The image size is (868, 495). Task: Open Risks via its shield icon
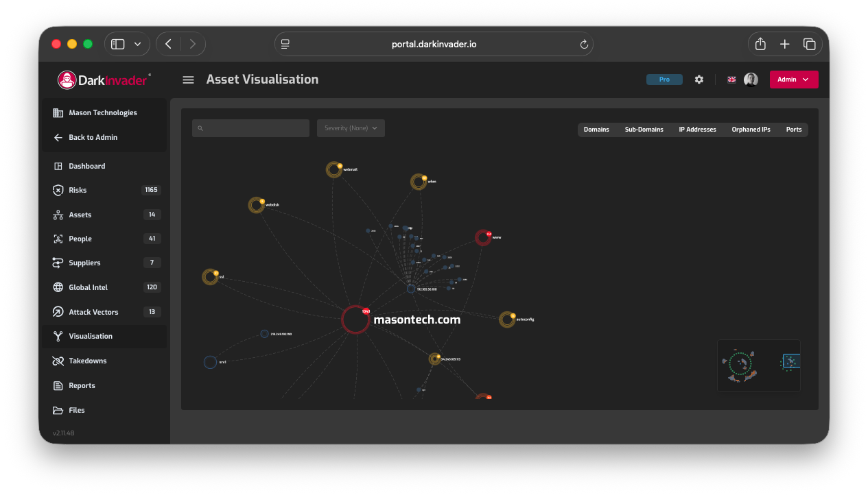point(58,190)
